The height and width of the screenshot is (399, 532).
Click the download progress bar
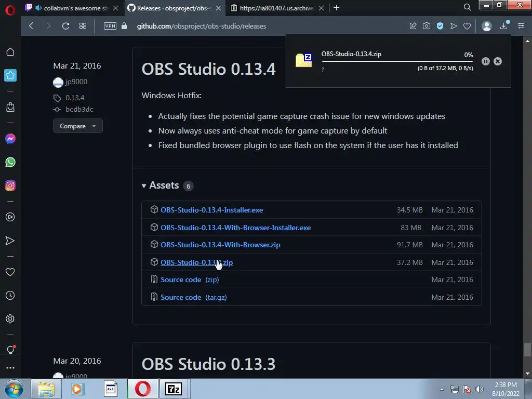(x=397, y=61)
